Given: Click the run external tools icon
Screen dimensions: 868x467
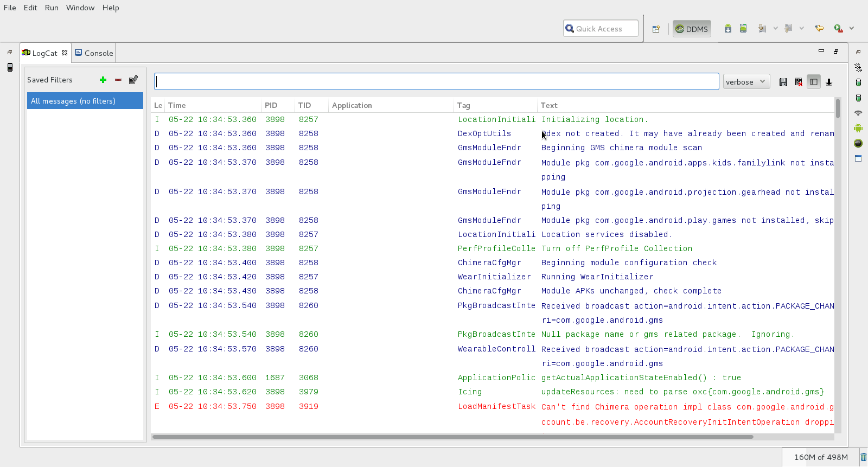Looking at the screenshot, I should pos(839,28).
